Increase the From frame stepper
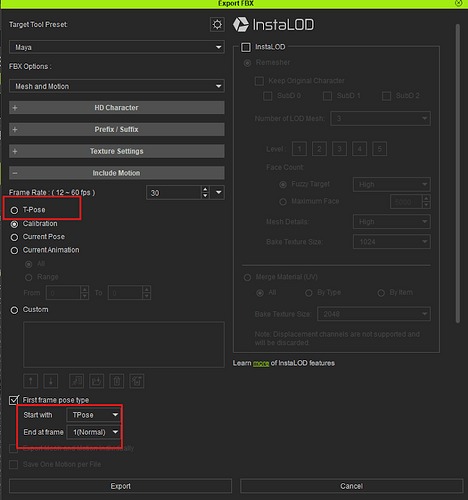This screenshot has height=500, width=468. 85,289
